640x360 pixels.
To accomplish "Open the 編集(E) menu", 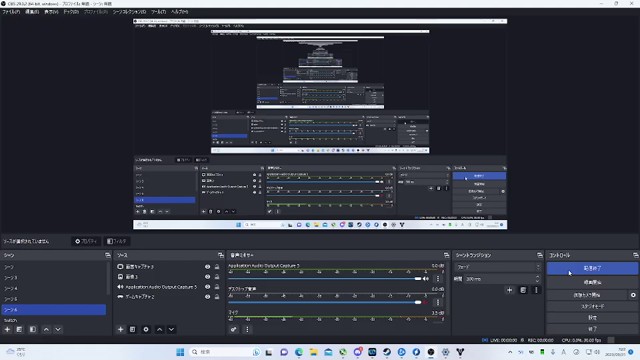I will [32, 12].
